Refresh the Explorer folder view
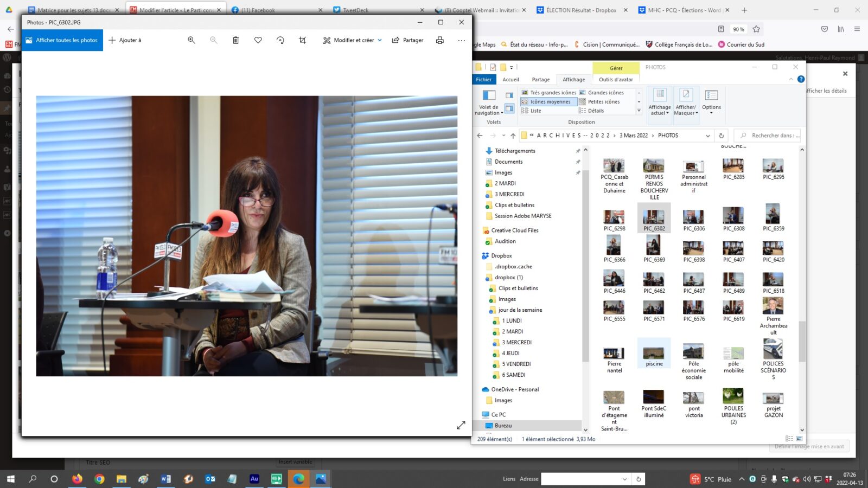Screen dimensions: 868x488 721,136
